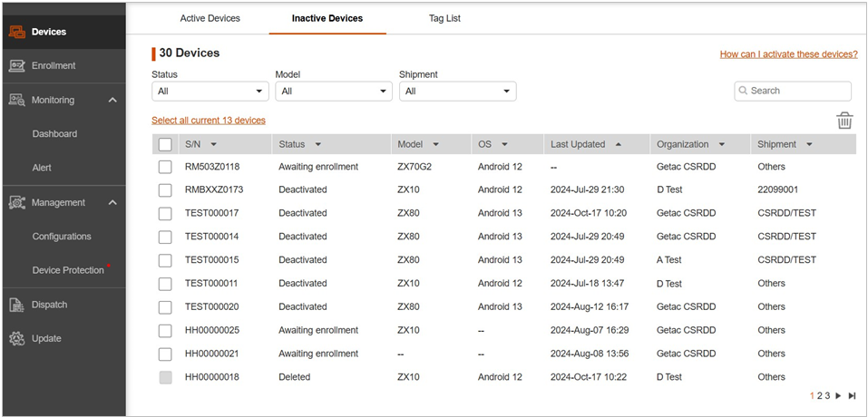
Task: Toggle the select-all checkbox in table header
Action: [x=165, y=144]
